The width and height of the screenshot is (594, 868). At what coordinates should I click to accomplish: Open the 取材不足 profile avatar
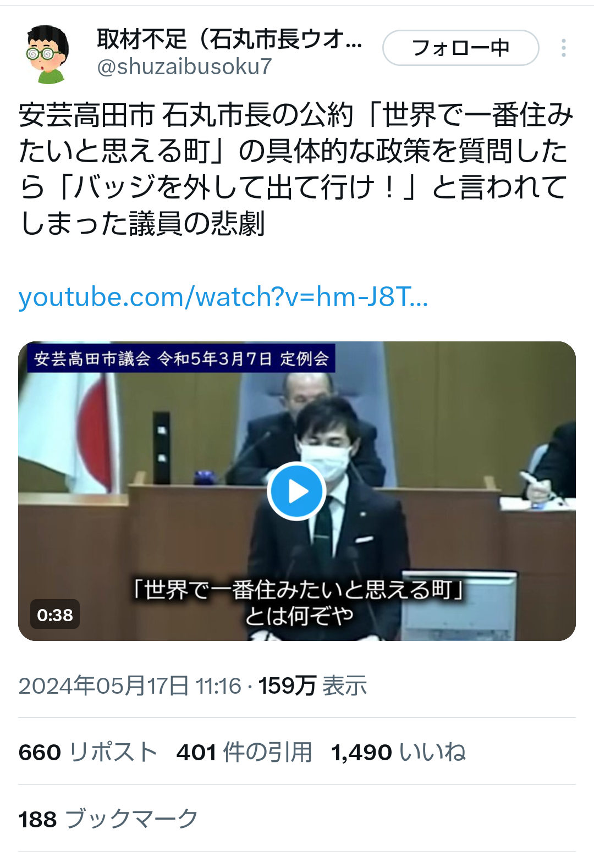pyautogui.click(x=48, y=54)
